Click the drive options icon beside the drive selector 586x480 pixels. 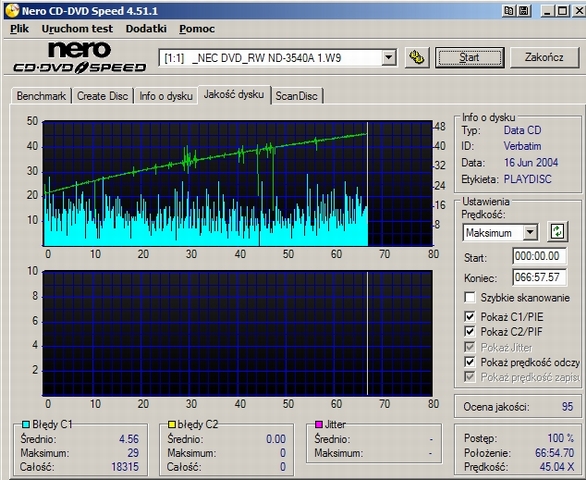[x=417, y=58]
